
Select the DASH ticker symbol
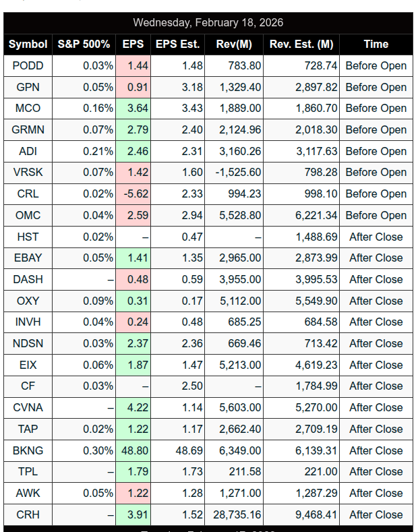point(28,279)
